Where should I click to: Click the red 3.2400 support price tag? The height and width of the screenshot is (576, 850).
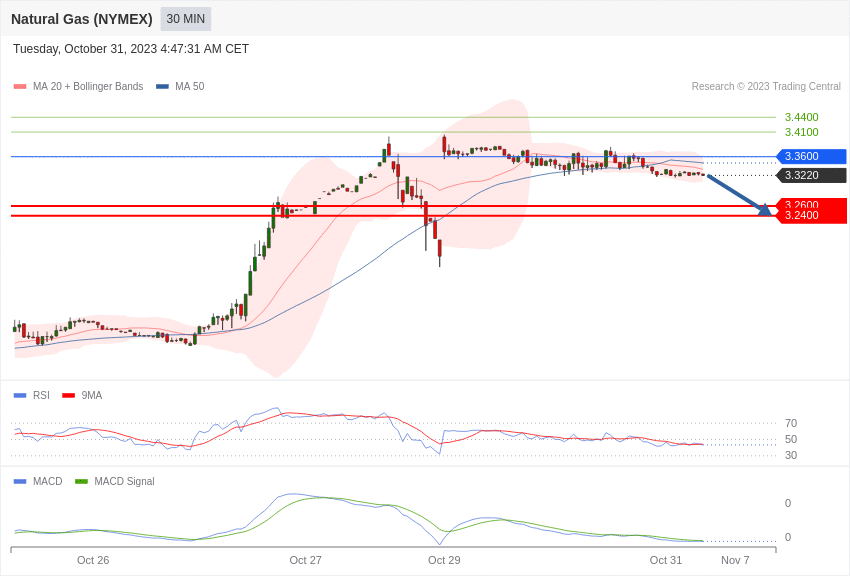[x=812, y=216]
